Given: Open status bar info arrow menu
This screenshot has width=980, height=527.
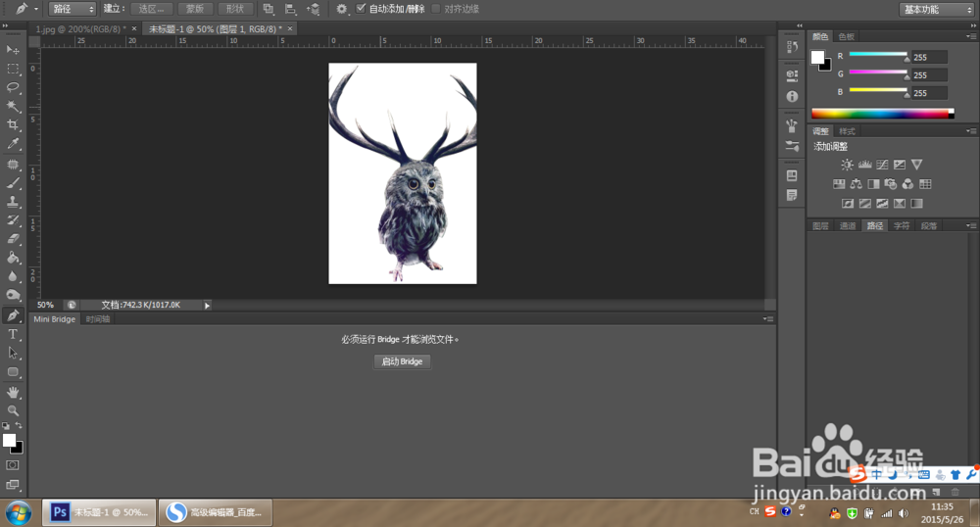Looking at the screenshot, I should [x=207, y=306].
